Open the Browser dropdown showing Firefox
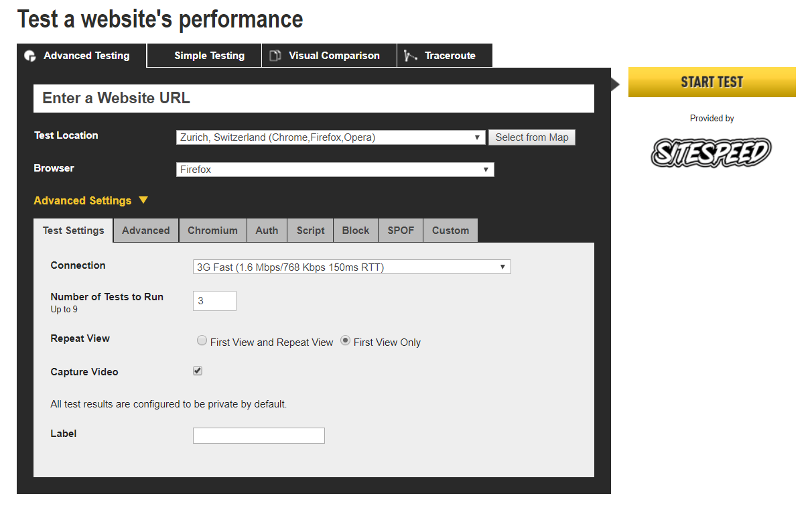Screen dimensions: 812x506 point(335,170)
